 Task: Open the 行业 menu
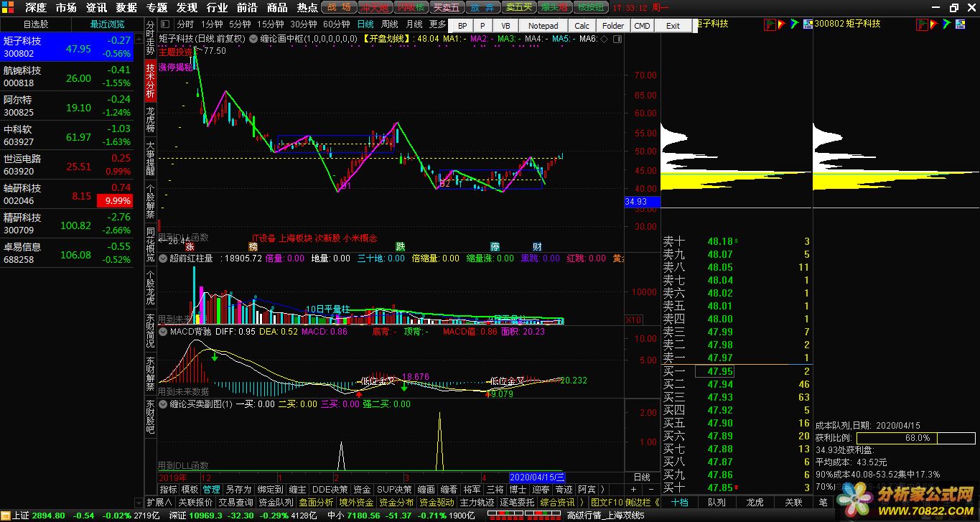click(x=218, y=8)
